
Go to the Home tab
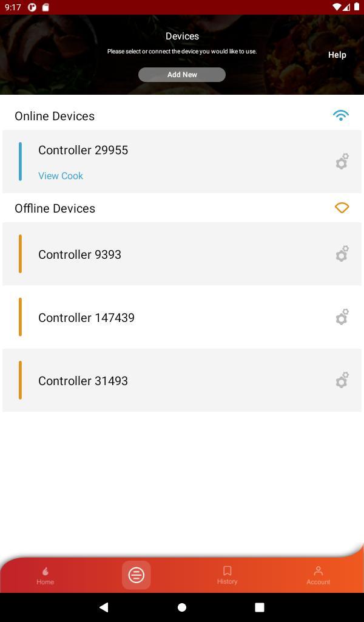pos(45,575)
